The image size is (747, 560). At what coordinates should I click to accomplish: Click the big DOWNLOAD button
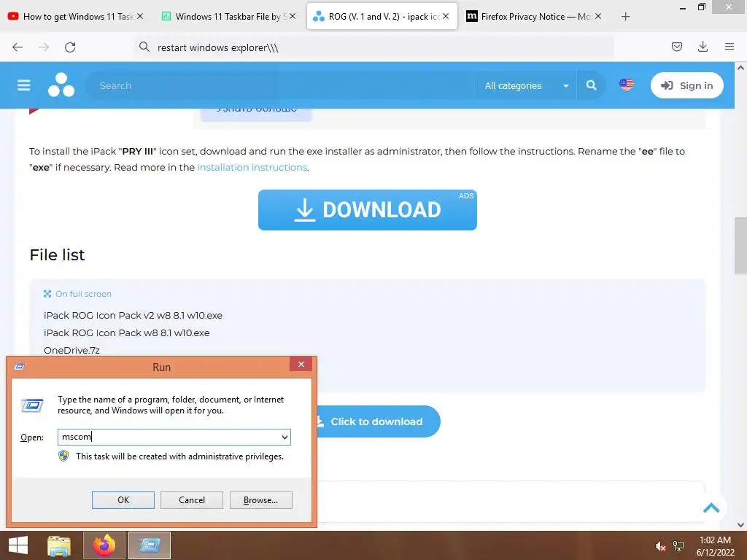368,210
